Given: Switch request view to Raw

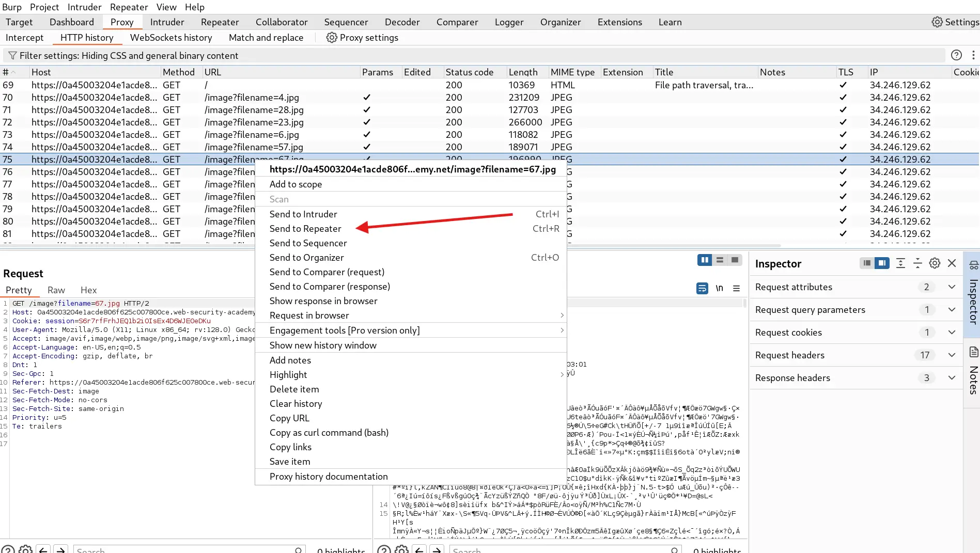Looking at the screenshot, I should [56, 290].
